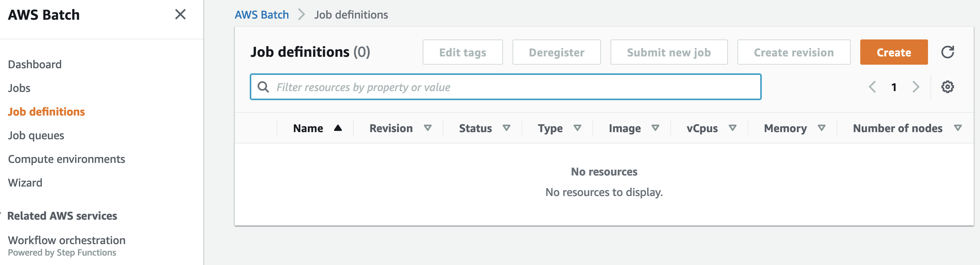The image size is (980, 265).
Task: Open Compute environments in the sidebar
Action: point(67,159)
